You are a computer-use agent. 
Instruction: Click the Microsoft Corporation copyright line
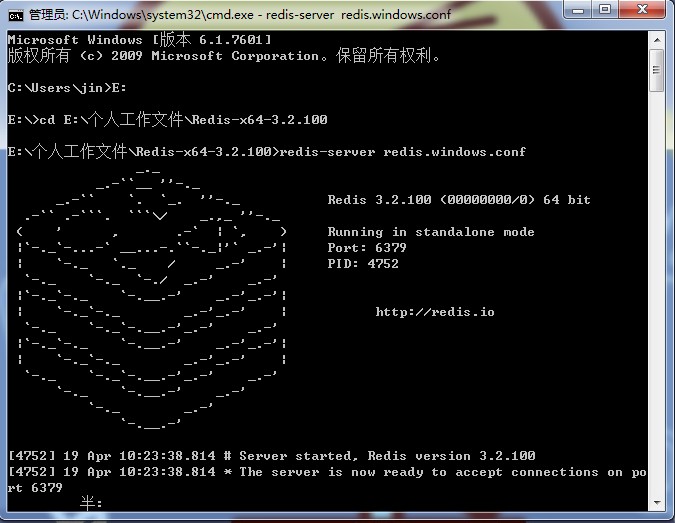(x=224, y=56)
